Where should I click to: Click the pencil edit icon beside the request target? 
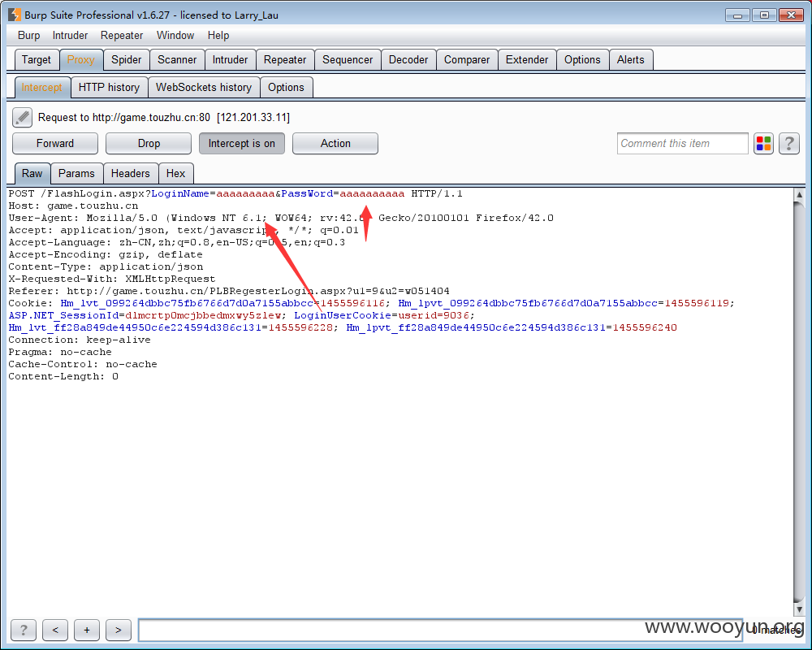pos(22,118)
